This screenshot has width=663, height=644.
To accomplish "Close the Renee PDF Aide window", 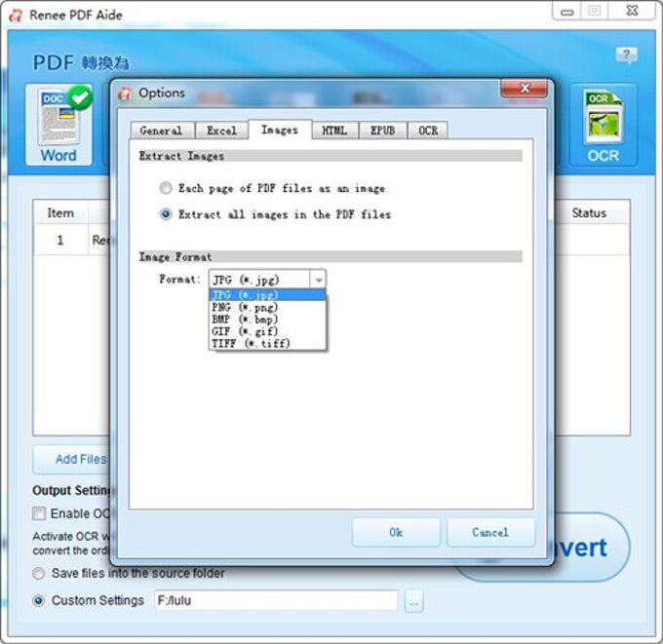I will 632,11.
